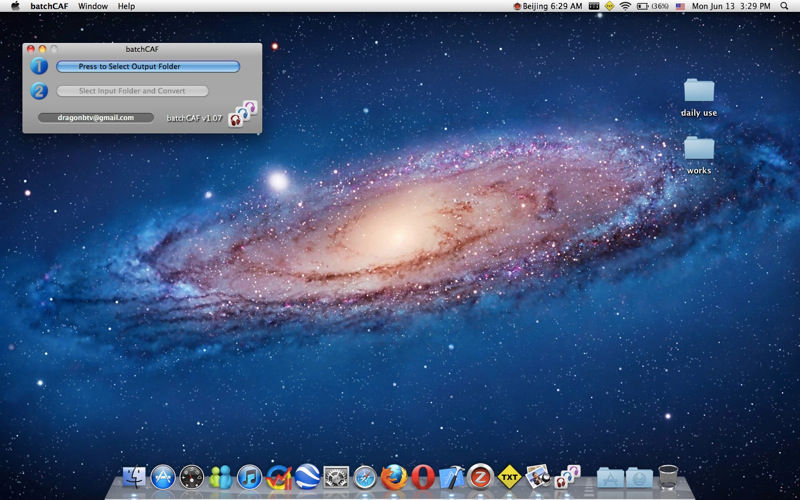The width and height of the screenshot is (800, 500).
Task: Select the 'daily use' desktop folder
Action: tap(699, 92)
